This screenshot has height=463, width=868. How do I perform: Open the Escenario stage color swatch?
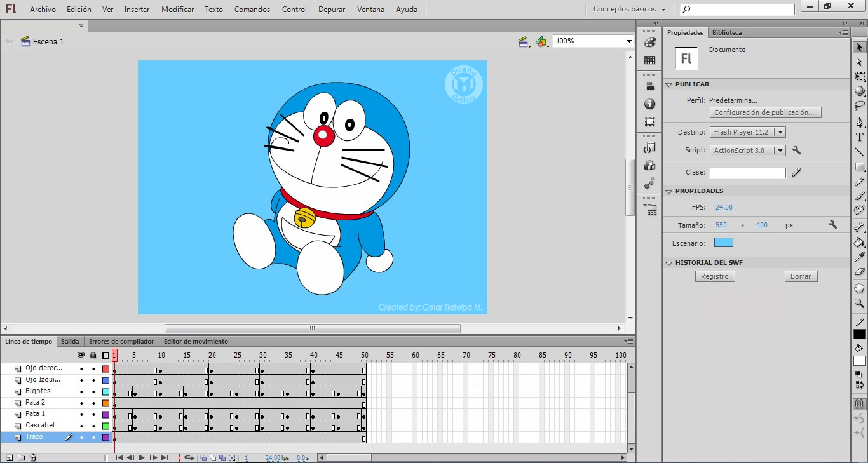click(x=724, y=243)
